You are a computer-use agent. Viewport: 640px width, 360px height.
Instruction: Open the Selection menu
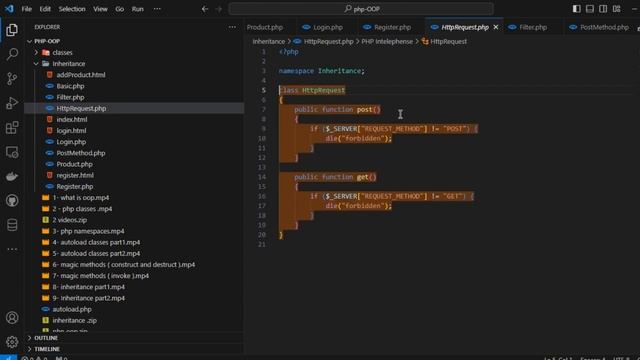tap(72, 9)
